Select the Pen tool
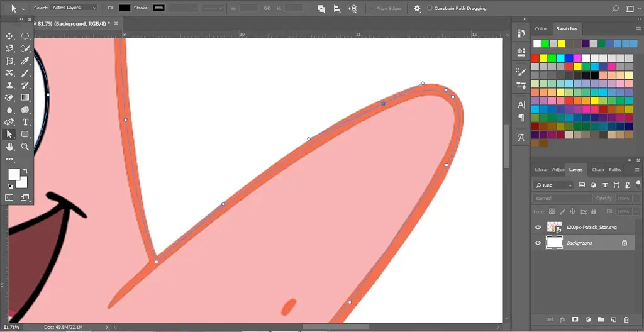This screenshot has height=332, width=644. click(x=9, y=122)
